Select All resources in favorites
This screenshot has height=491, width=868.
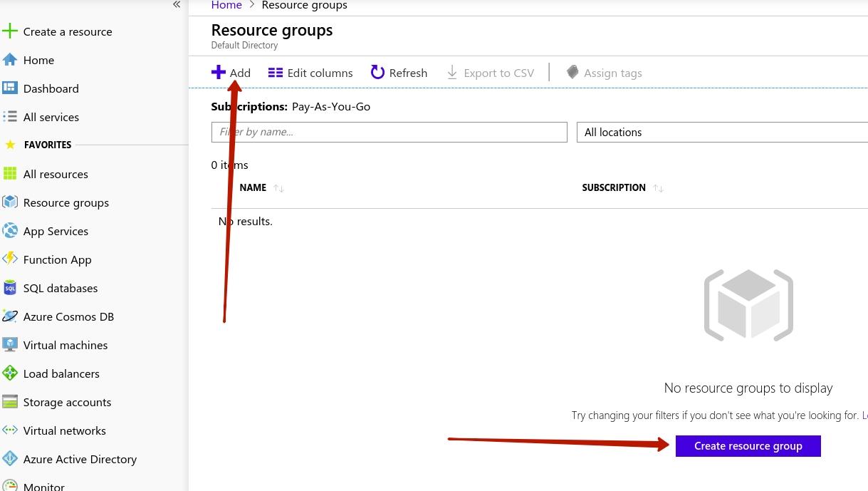tap(56, 174)
